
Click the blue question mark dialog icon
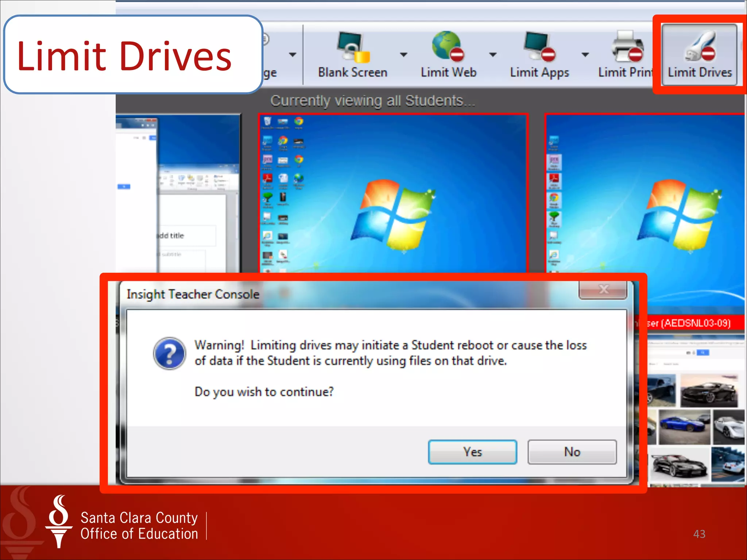click(169, 353)
